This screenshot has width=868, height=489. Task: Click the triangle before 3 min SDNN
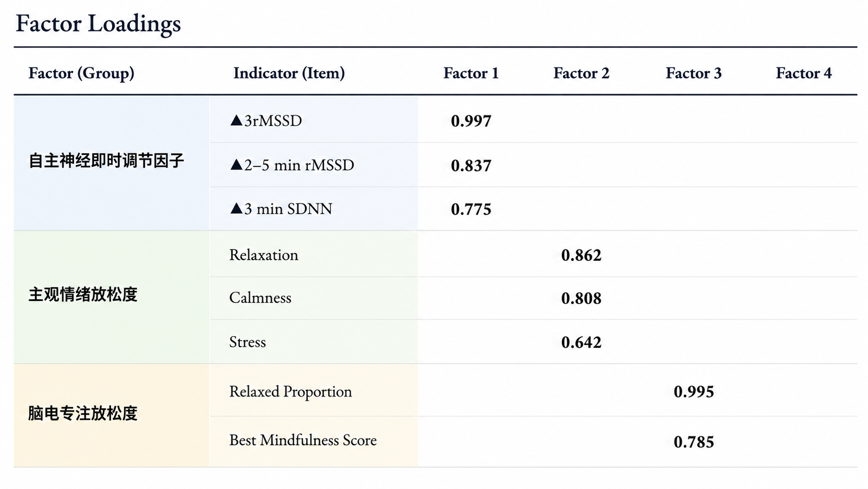[x=236, y=208]
